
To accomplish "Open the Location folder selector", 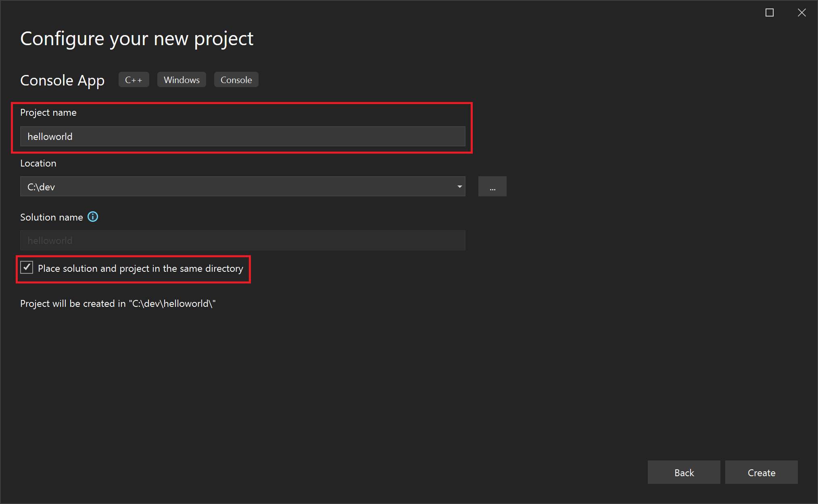I will click(x=492, y=187).
